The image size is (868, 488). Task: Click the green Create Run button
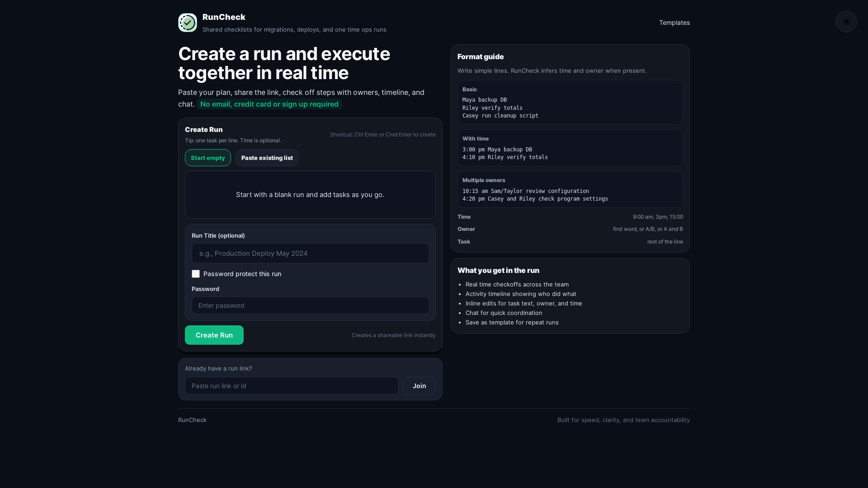click(x=214, y=335)
